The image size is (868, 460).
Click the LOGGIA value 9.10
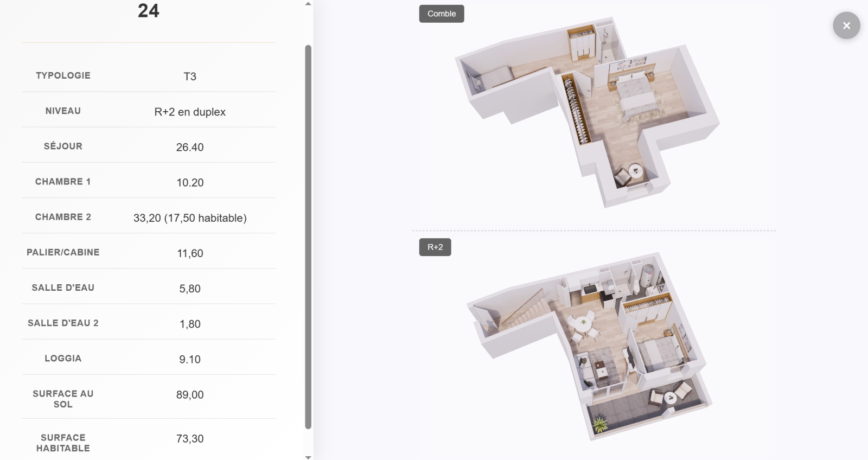click(190, 359)
